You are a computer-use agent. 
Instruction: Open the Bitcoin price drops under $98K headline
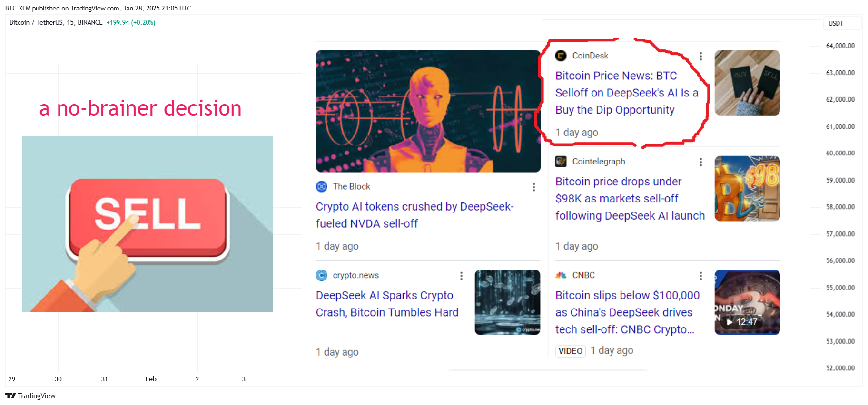[x=629, y=199]
